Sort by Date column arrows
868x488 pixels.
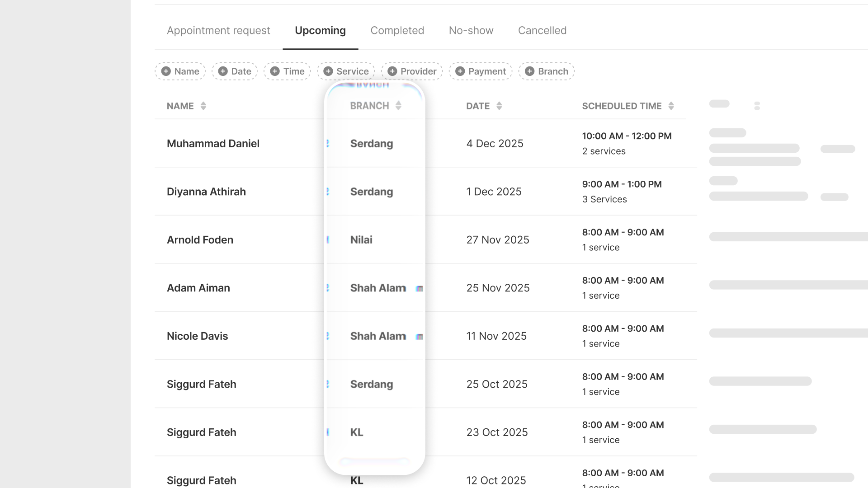coord(499,106)
